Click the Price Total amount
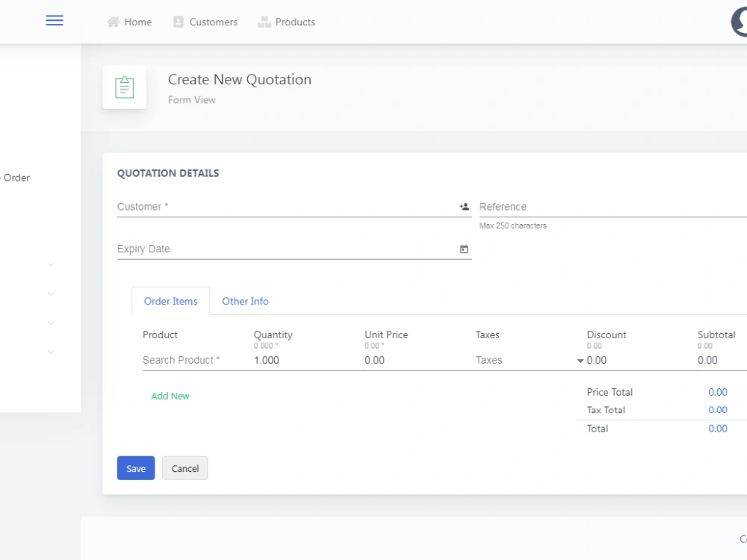Viewport: 747px width, 560px height. pyautogui.click(x=717, y=392)
